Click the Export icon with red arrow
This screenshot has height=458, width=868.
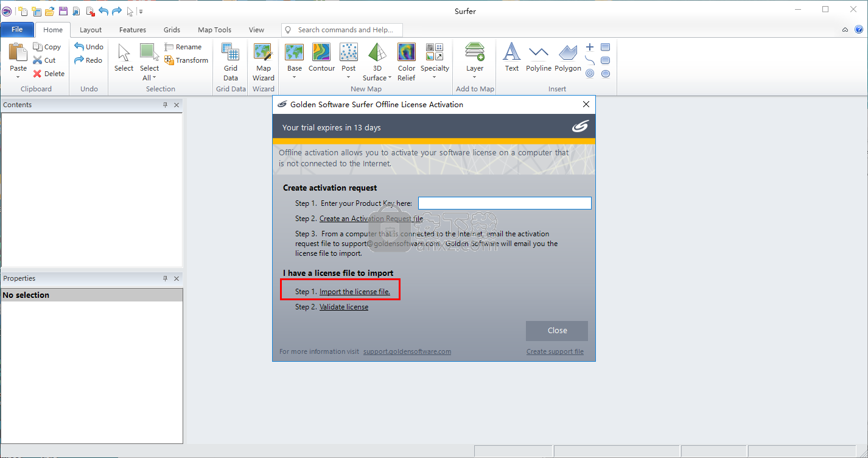(89, 11)
